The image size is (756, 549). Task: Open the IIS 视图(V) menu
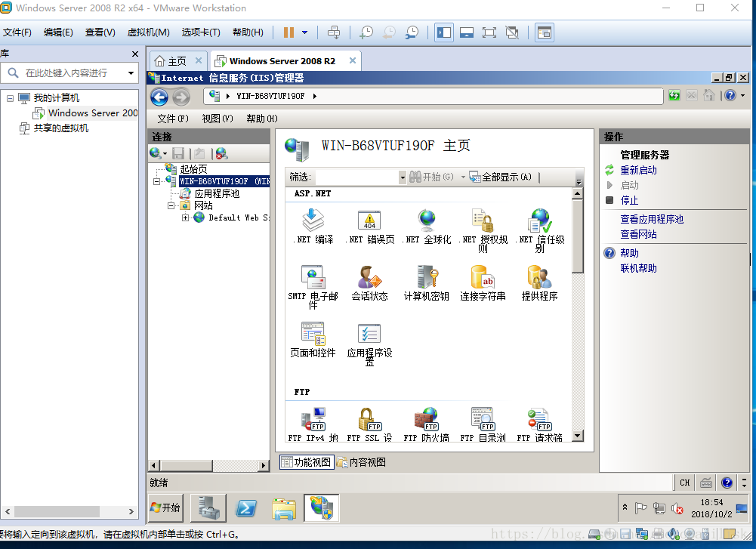click(x=218, y=119)
